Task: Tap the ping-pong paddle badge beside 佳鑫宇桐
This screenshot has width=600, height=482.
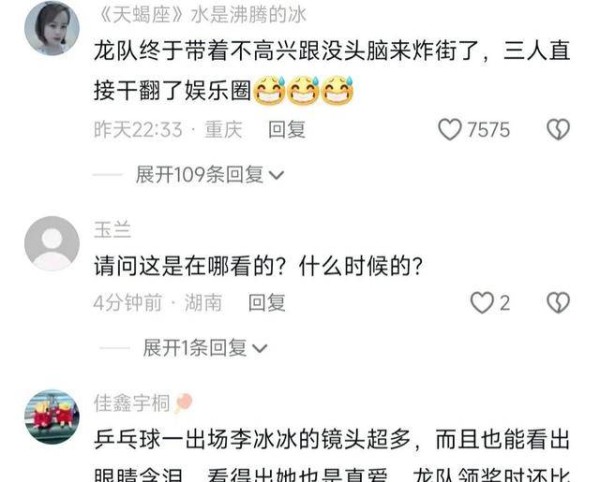Action: [183, 403]
